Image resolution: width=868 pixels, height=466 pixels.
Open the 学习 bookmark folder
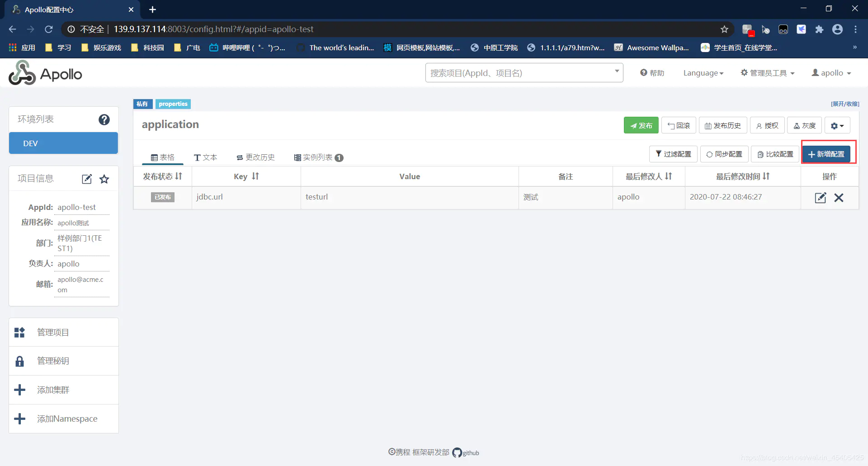58,48
